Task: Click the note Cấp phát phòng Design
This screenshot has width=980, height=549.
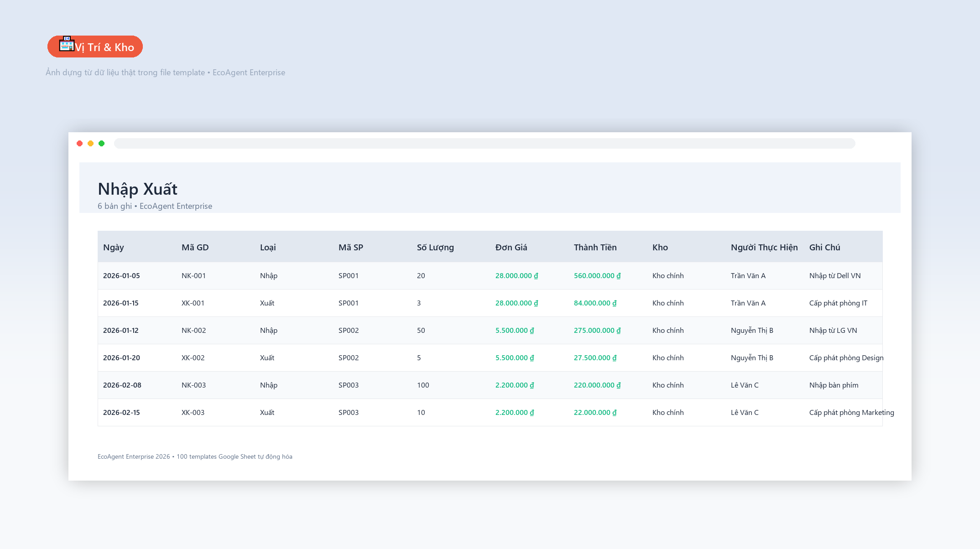Action: (846, 358)
